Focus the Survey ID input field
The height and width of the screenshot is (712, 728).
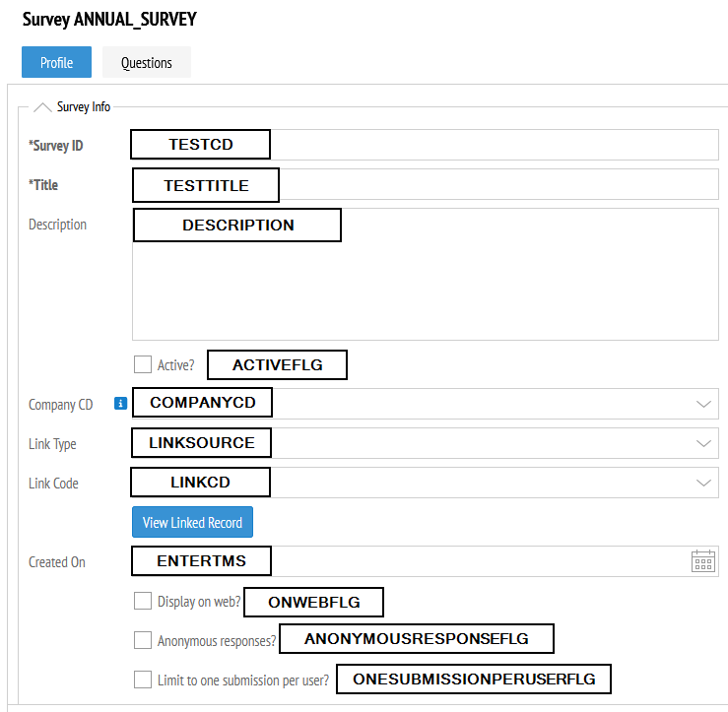click(x=426, y=145)
